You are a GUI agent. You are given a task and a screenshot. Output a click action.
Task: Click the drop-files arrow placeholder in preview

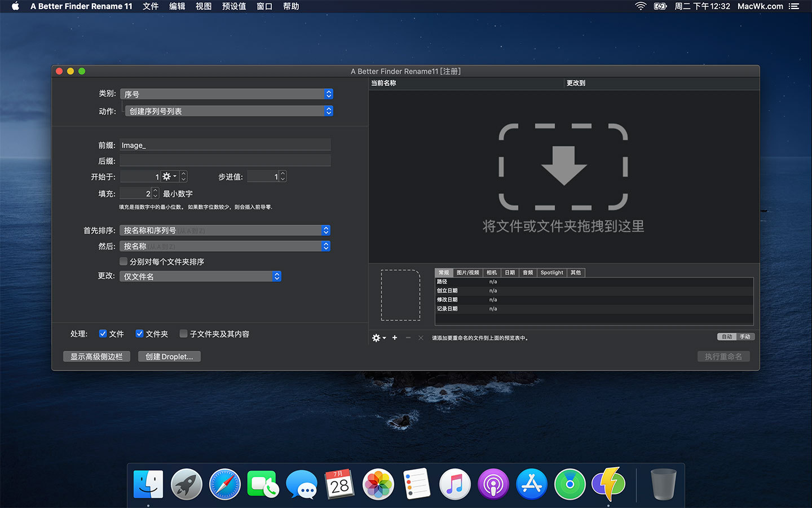pos(563,167)
